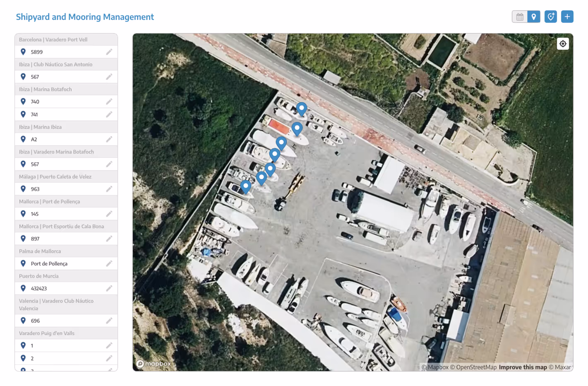Click the add location pin icon
The height and width of the screenshot is (386, 588).
[x=551, y=17]
